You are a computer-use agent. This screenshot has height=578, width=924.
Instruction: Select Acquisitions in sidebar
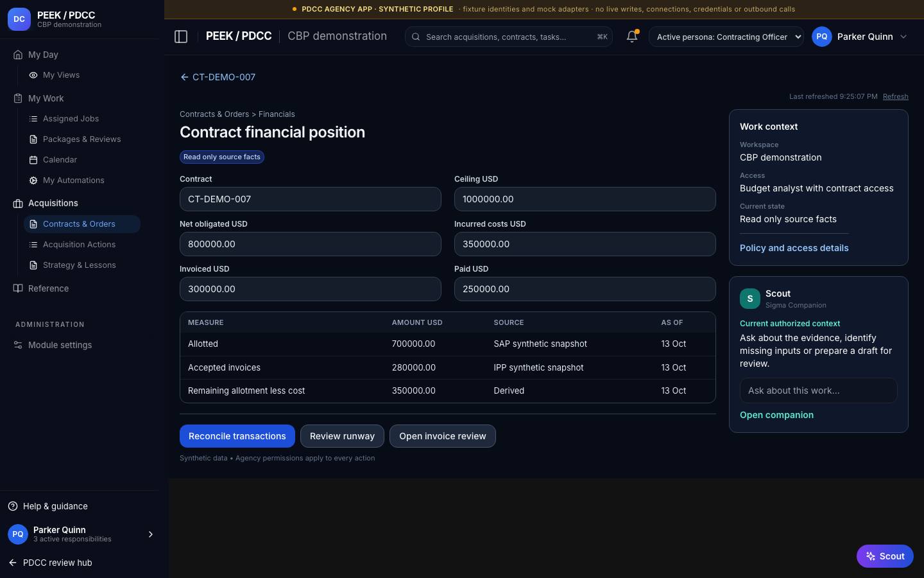click(53, 203)
